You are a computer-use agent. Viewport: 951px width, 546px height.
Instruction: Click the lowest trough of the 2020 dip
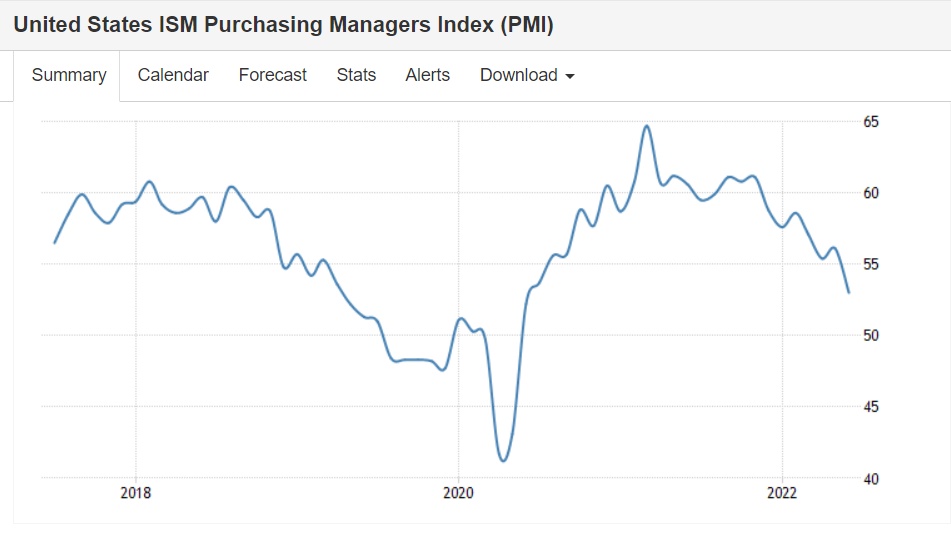[503, 461]
